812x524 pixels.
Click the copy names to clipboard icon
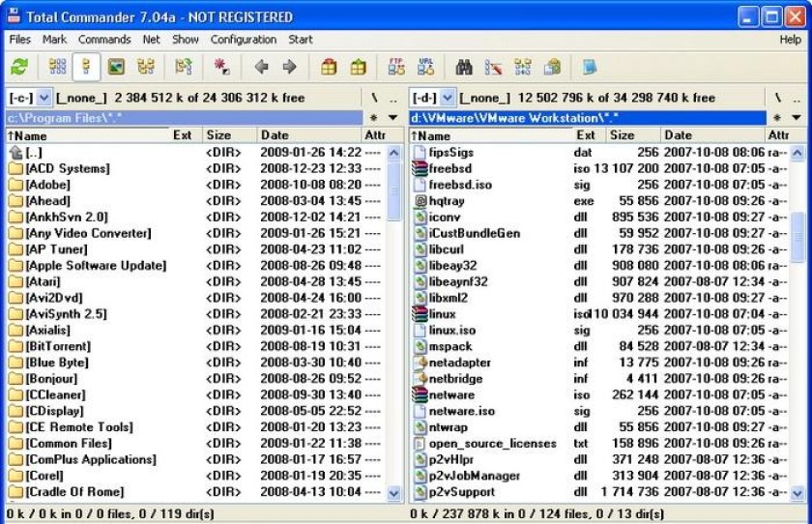tap(552, 67)
